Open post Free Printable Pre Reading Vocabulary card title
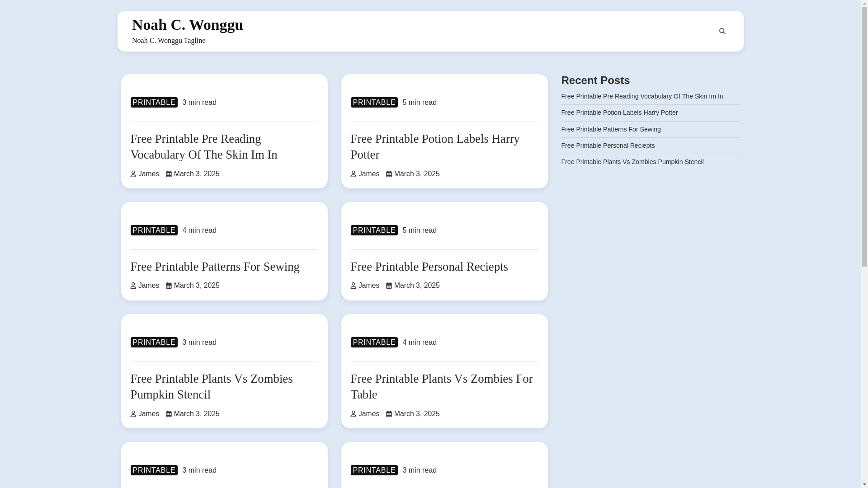The width and height of the screenshot is (868, 488). click(x=203, y=146)
